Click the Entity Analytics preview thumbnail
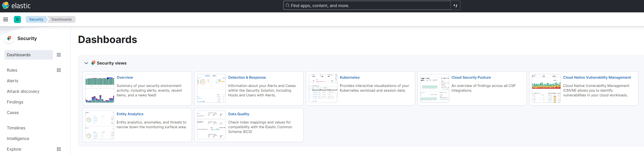 pos(100,125)
